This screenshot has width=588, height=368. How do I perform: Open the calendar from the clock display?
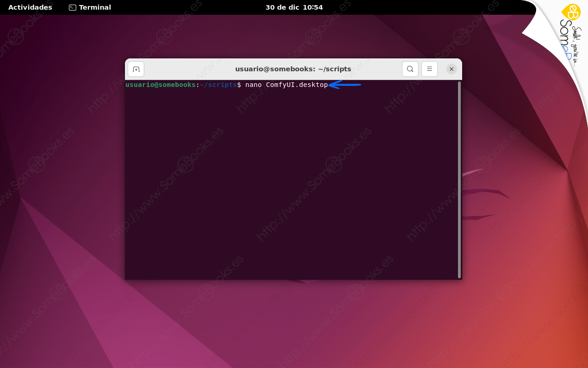tap(294, 7)
